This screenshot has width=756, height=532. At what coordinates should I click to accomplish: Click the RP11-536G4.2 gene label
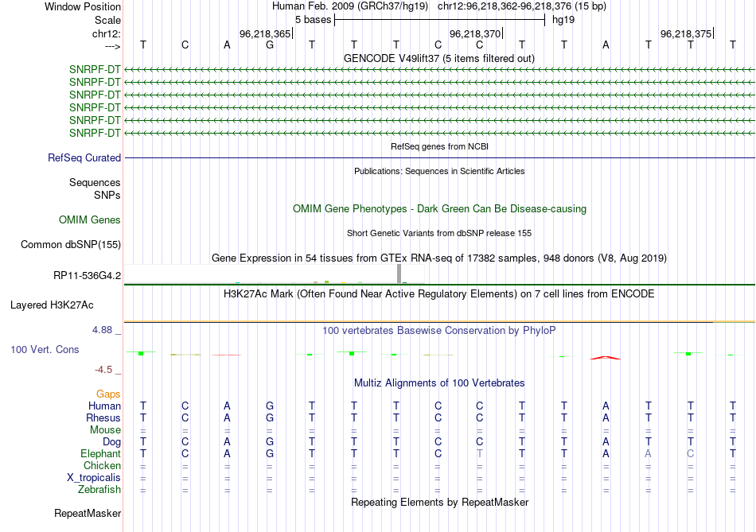88,276
